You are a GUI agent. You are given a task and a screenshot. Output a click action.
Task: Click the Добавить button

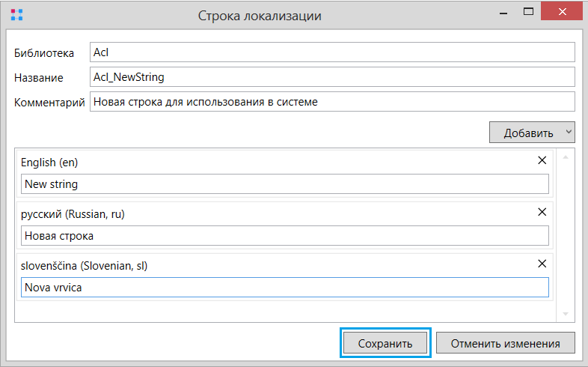coord(527,133)
